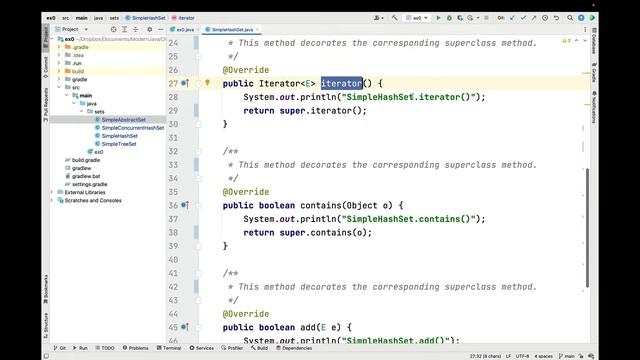This screenshot has width=640, height=360.
Task: Open Search Everywhere magnifier icon
Action: 570,18
